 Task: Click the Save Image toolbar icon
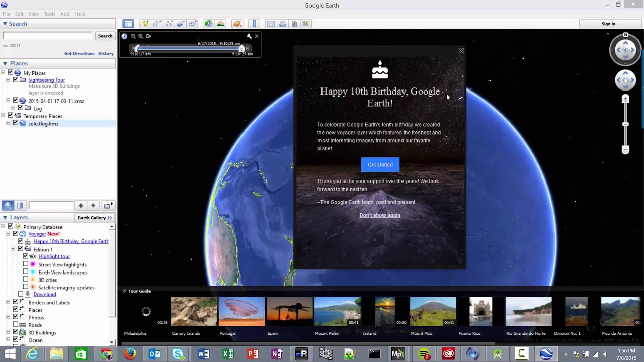click(294, 24)
